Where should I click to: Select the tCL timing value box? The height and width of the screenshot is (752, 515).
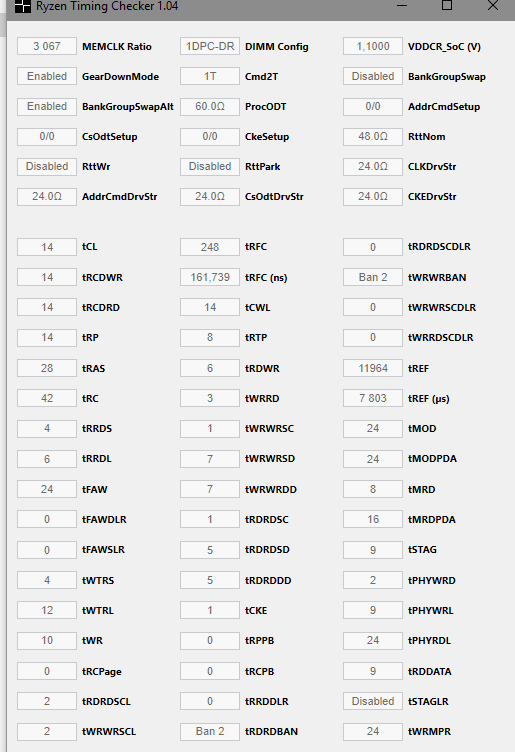[47, 247]
